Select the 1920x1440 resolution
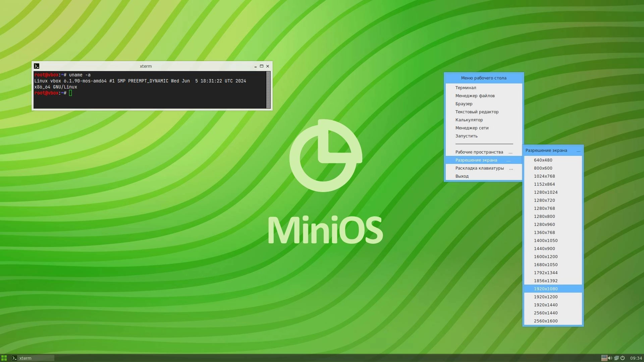 point(553,305)
